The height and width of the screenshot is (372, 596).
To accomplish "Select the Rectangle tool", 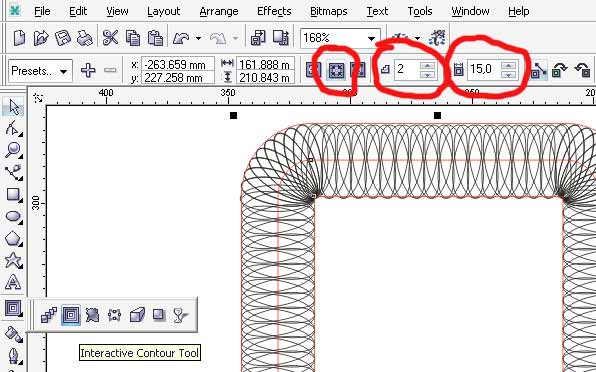I will point(13,194).
